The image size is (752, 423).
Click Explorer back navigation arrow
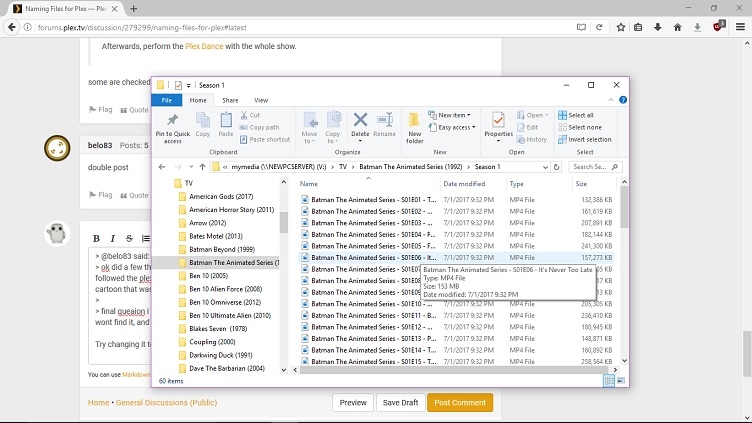point(162,167)
